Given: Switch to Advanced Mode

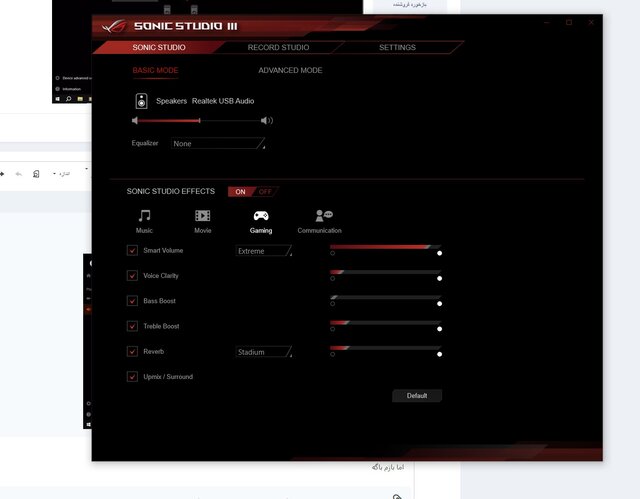Looking at the screenshot, I should point(290,71).
